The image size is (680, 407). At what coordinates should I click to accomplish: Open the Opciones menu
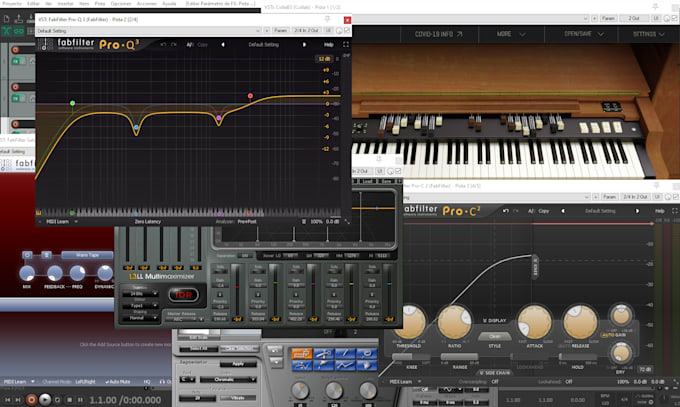[x=121, y=3]
